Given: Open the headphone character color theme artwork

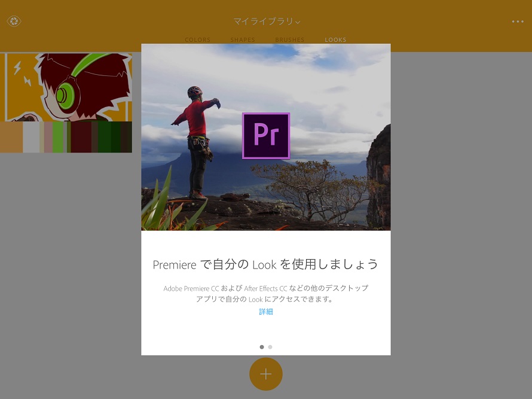Looking at the screenshot, I should pos(66,87).
